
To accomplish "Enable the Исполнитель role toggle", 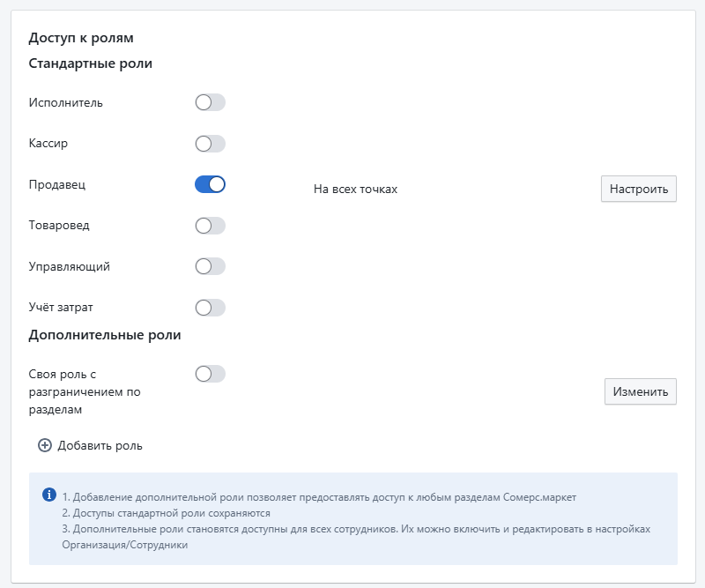I will 210,102.
